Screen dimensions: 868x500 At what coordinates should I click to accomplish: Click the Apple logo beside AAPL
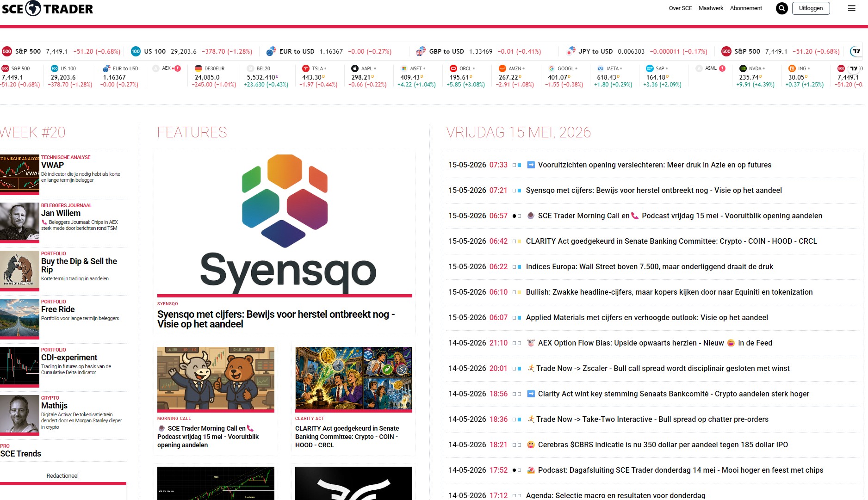click(x=355, y=68)
